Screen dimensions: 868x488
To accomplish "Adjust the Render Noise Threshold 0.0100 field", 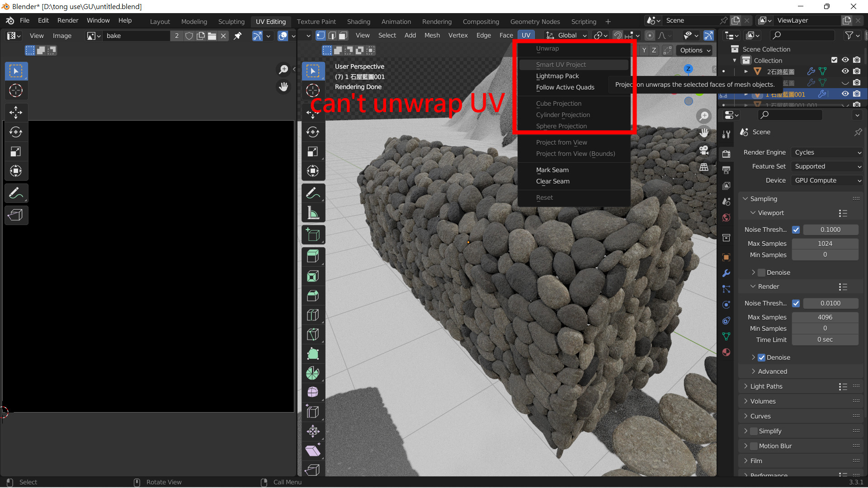I will point(830,303).
